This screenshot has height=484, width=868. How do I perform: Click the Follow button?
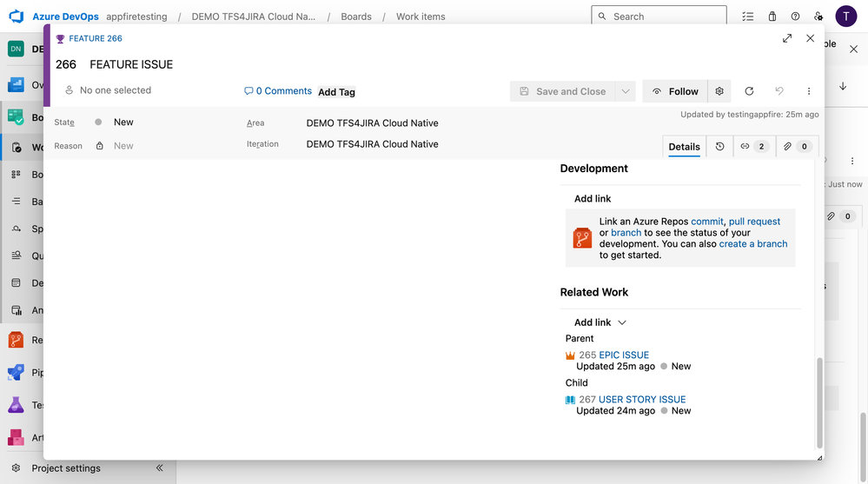(x=675, y=91)
